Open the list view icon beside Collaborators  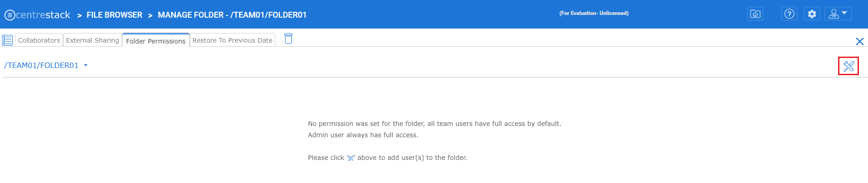[7, 40]
